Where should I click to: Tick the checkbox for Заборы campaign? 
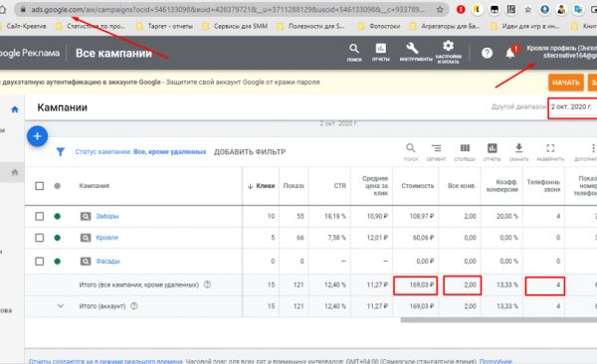point(39,216)
